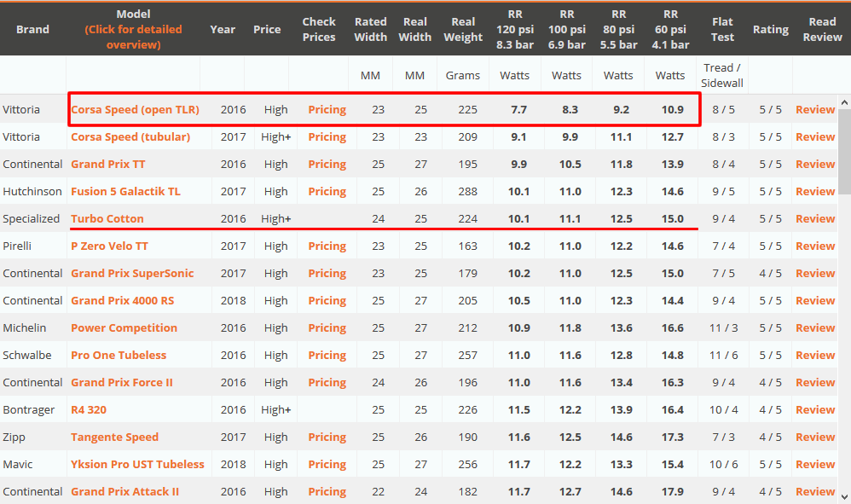
Task: Check Pricing for Corsa Speed (tubular)
Action: (327, 136)
